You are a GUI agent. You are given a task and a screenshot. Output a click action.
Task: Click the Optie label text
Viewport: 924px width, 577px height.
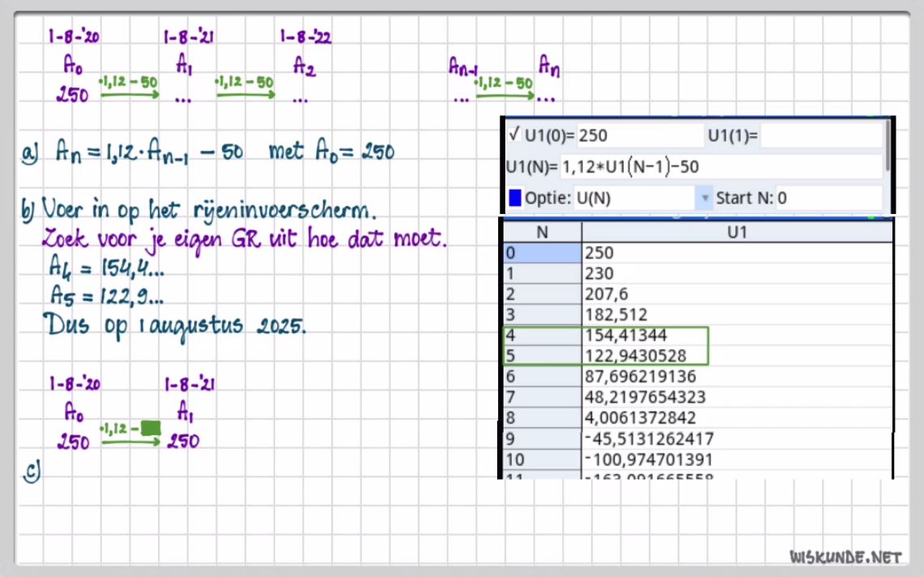[x=547, y=199]
